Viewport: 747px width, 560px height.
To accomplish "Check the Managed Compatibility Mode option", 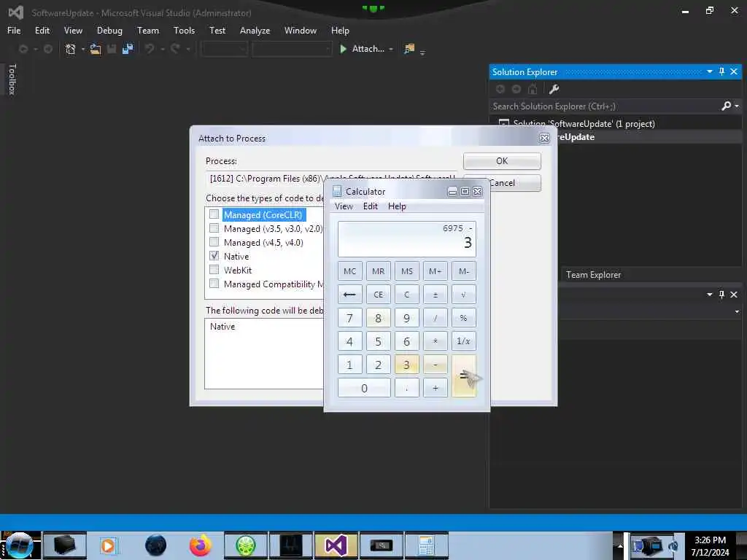I will tap(214, 284).
